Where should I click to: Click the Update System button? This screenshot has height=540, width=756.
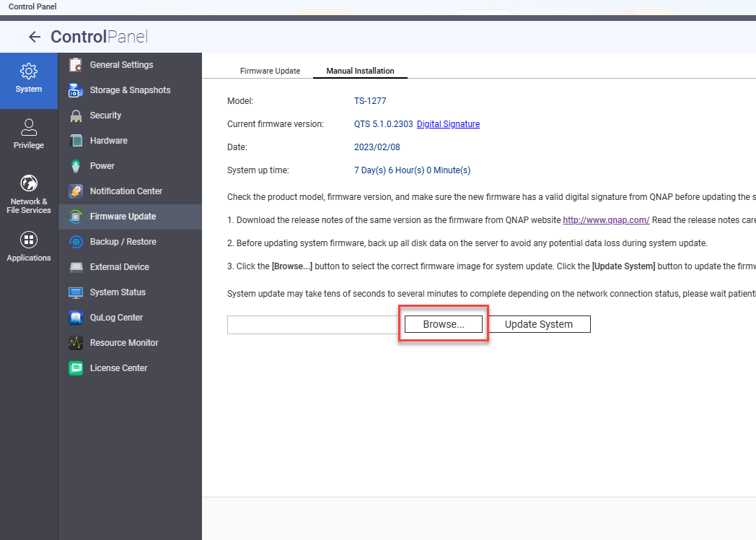(x=539, y=324)
